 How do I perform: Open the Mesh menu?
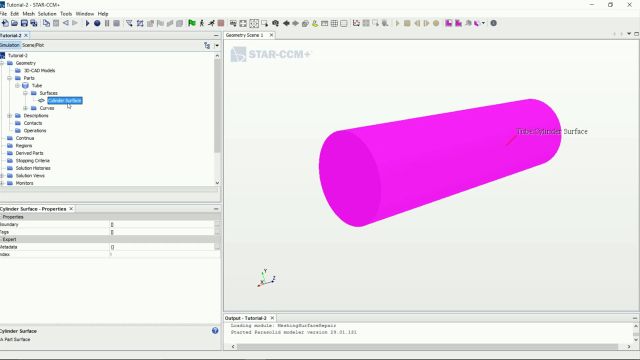click(29, 13)
